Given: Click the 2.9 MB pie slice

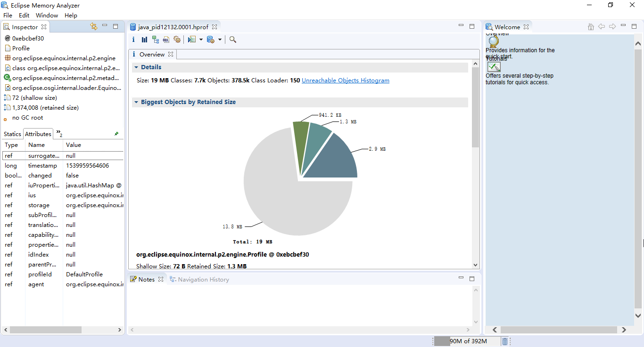Looking at the screenshot, I should click(x=337, y=160).
